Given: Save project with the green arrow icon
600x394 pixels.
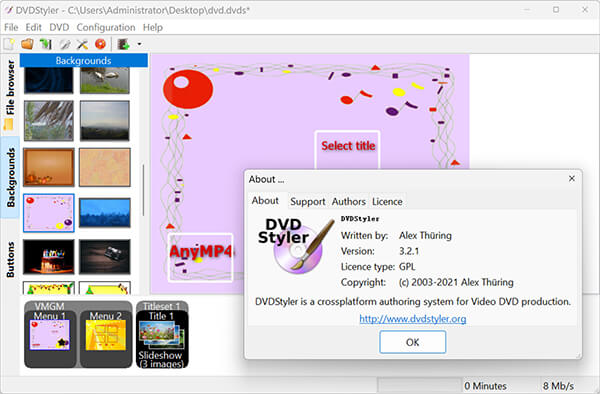Looking at the screenshot, I should 46,44.
